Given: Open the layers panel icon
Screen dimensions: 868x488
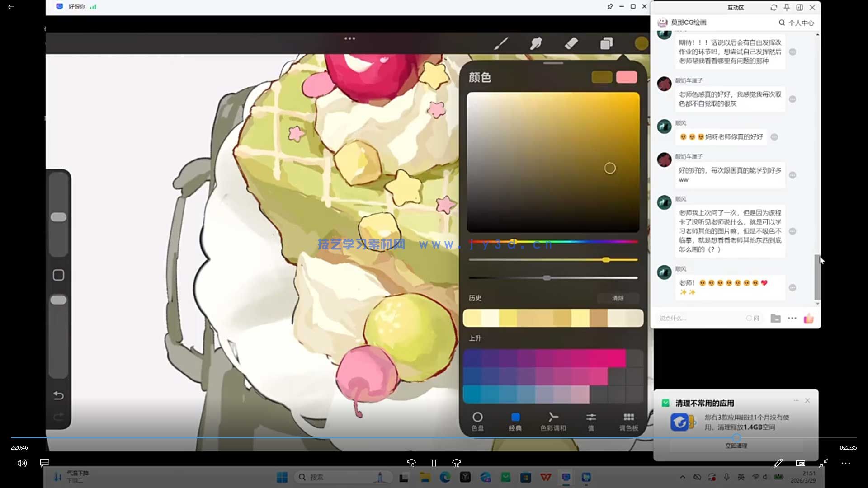Looking at the screenshot, I should (x=607, y=43).
